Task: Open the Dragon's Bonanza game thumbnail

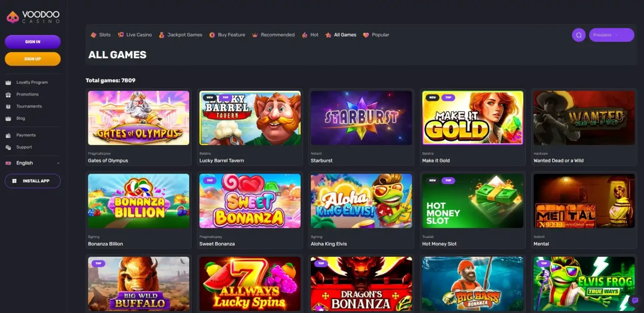Action: [x=361, y=284]
